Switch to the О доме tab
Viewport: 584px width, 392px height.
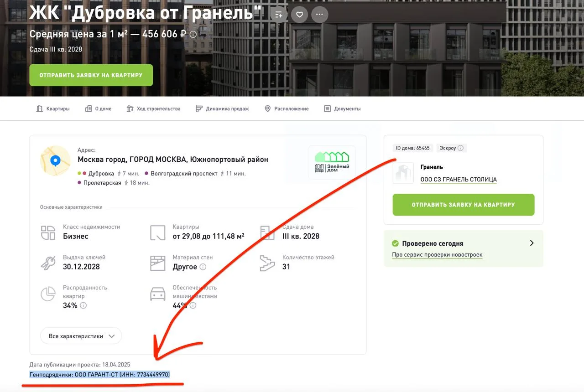[x=98, y=109]
